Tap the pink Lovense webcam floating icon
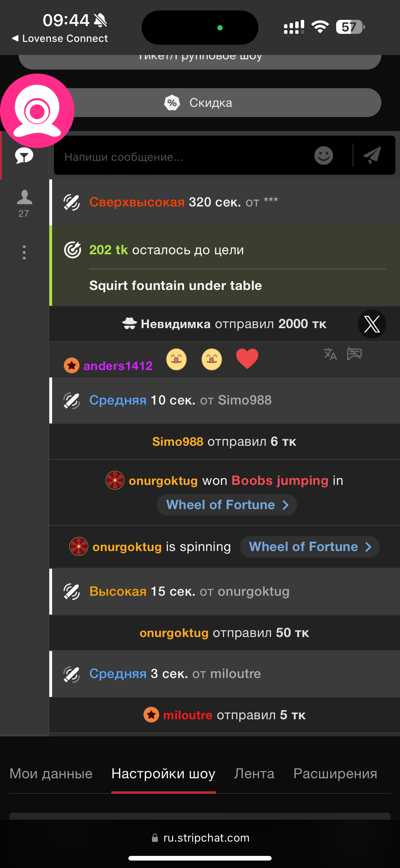The image size is (400, 868). click(x=37, y=111)
